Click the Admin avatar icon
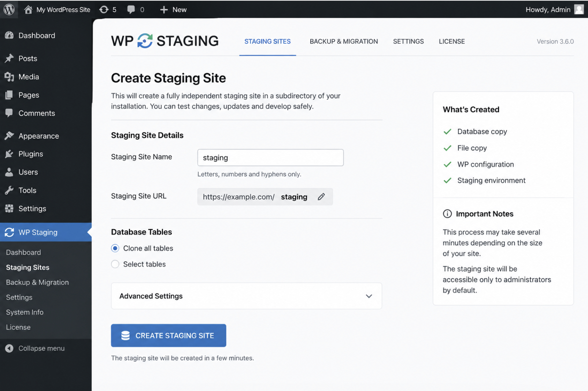The width and height of the screenshot is (588, 391). coord(579,10)
